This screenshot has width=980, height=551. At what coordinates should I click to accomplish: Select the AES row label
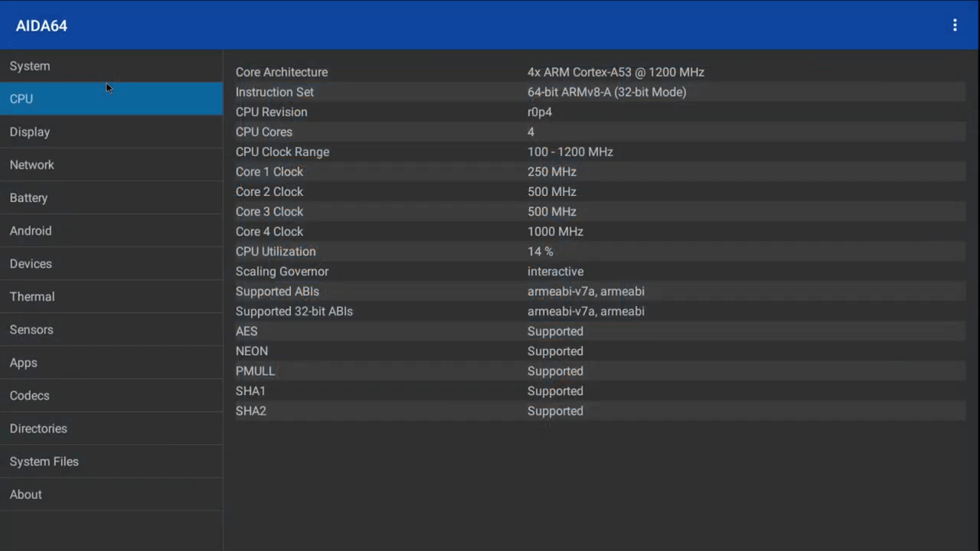click(247, 331)
